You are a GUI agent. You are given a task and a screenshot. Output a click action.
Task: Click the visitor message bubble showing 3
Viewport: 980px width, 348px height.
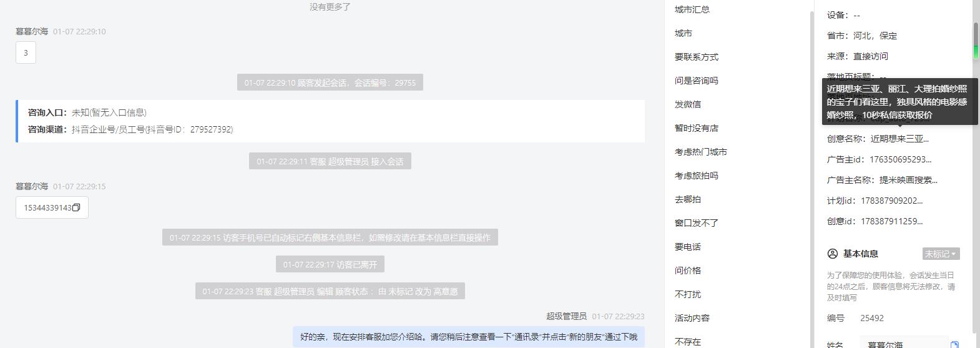26,53
